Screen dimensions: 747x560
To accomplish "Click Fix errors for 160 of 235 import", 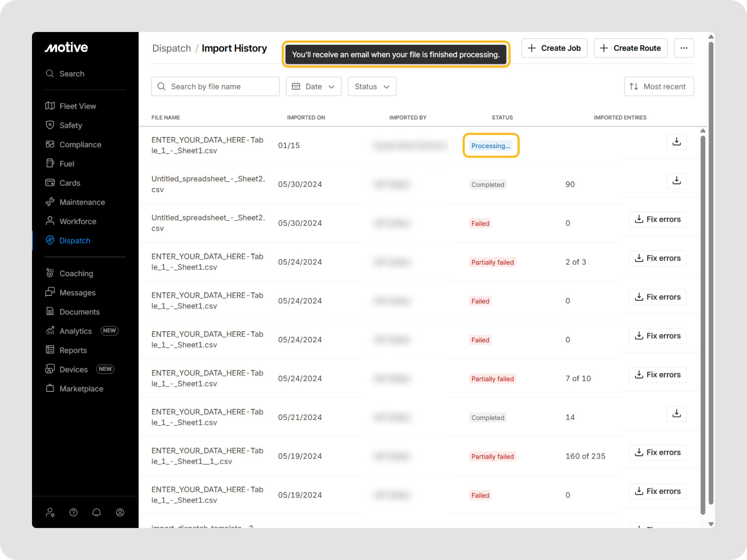I will [657, 452].
